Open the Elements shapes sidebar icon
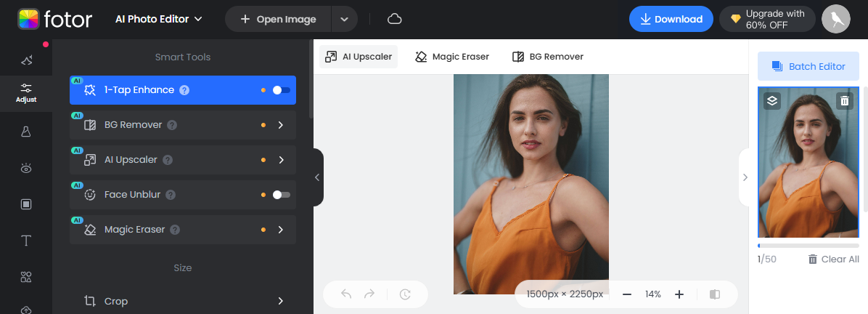 tap(26, 277)
